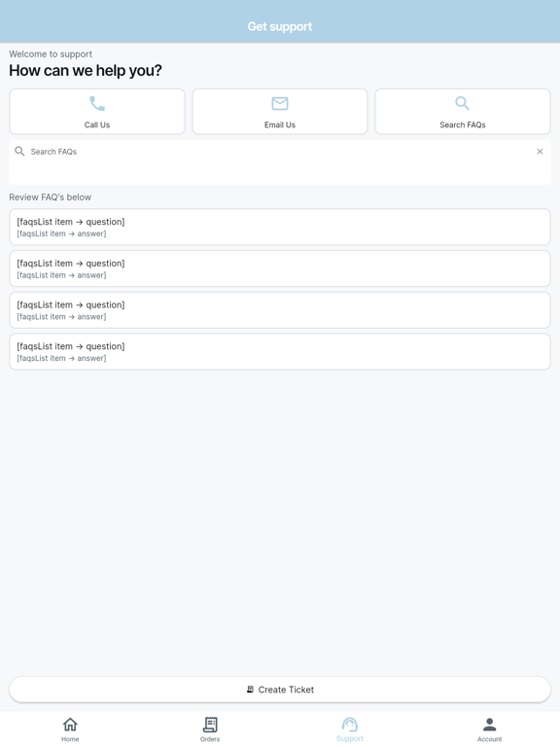
Task: Focus the Search FAQs input field
Action: coord(280,162)
